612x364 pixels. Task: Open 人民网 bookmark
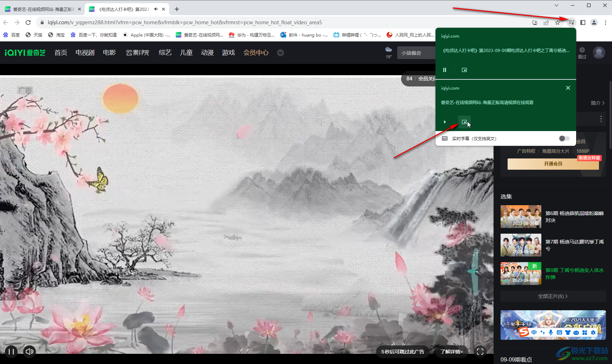(x=410, y=35)
